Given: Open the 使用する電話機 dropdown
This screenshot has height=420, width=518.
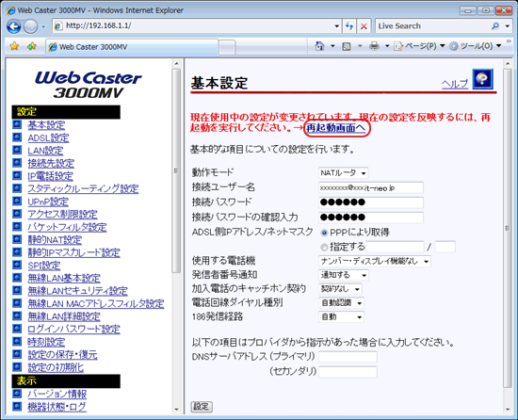Looking at the screenshot, I should point(375,261).
